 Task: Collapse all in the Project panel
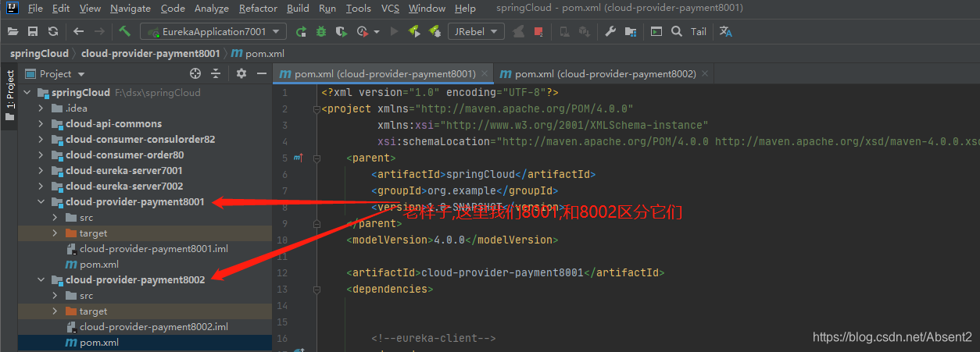click(216, 73)
